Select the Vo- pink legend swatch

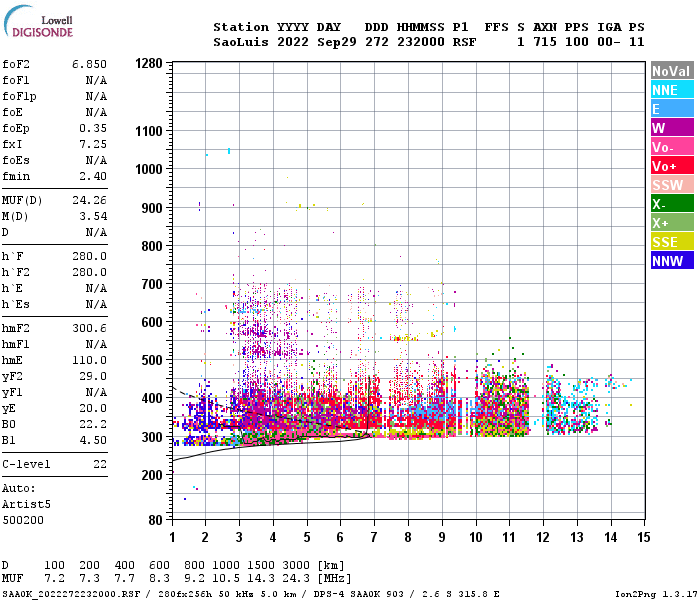tap(672, 147)
